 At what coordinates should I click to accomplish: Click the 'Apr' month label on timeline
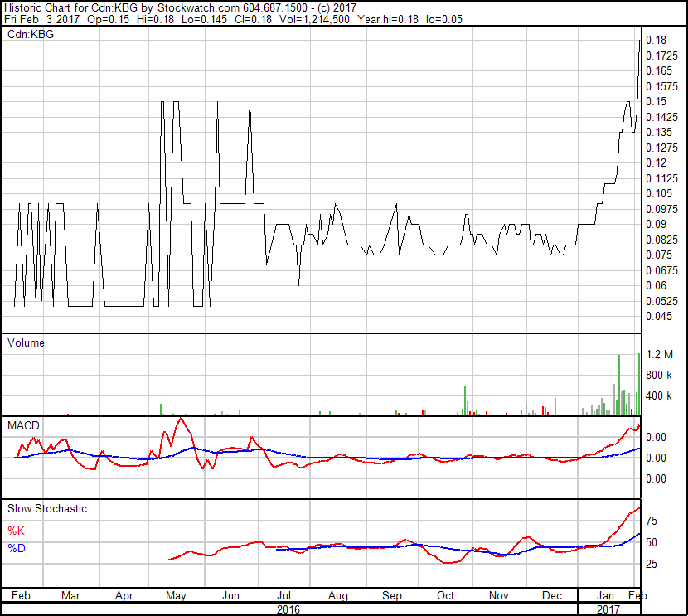pos(124,595)
